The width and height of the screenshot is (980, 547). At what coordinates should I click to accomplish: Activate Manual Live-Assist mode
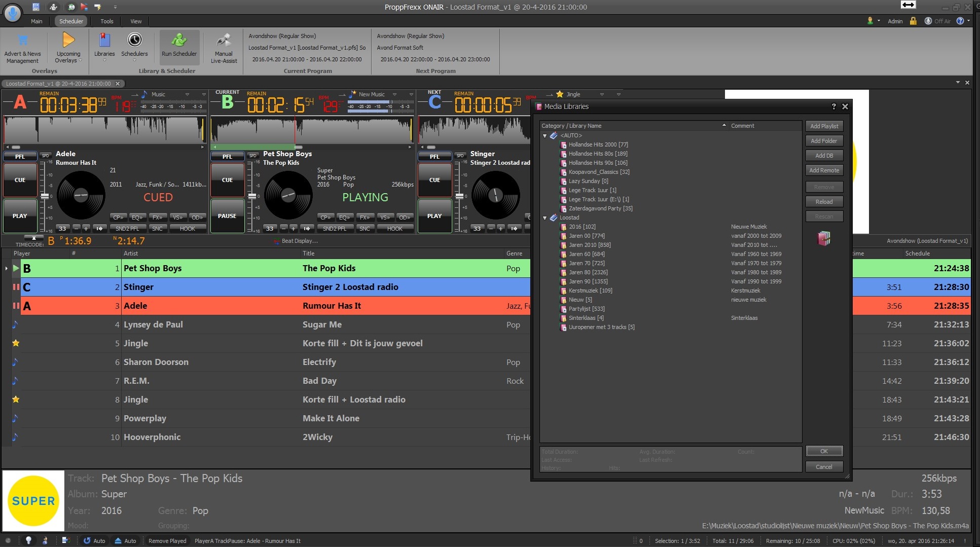click(224, 48)
